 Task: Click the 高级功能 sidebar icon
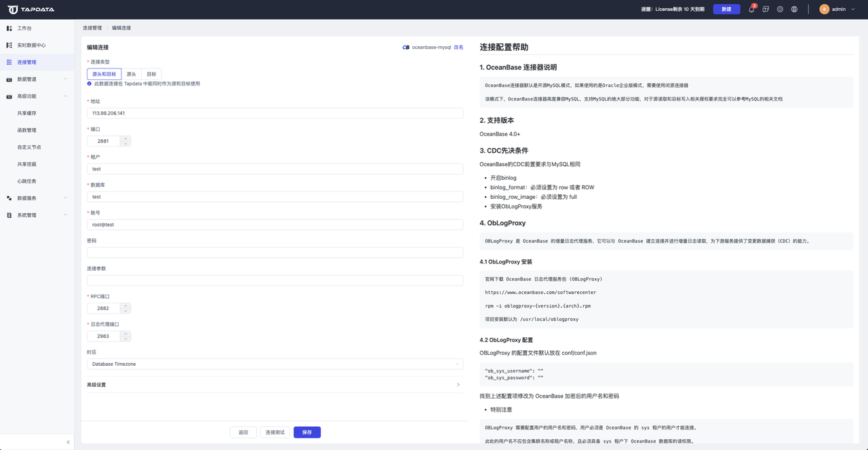9,96
